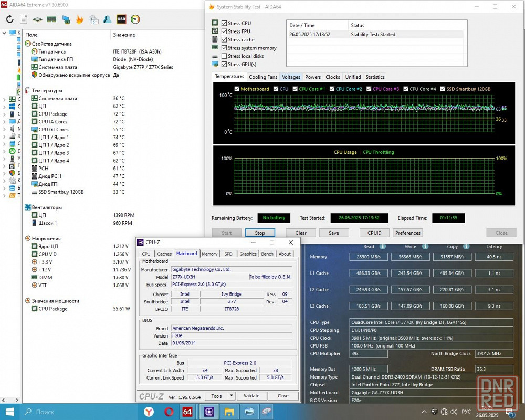Open File Explorer from the taskbar
The image size is (525, 420).
(x=229, y=412)
